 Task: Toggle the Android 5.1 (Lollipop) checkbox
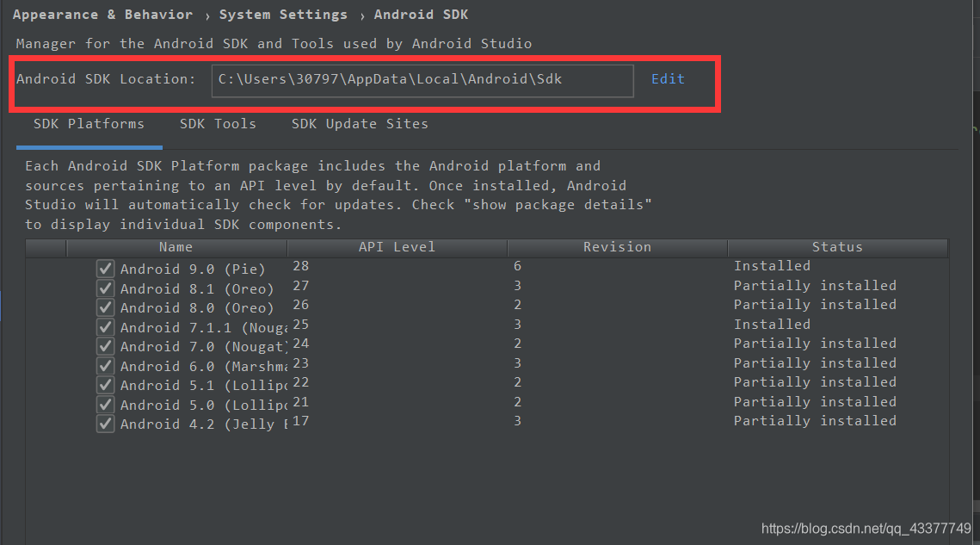click(x=105, y=386)
